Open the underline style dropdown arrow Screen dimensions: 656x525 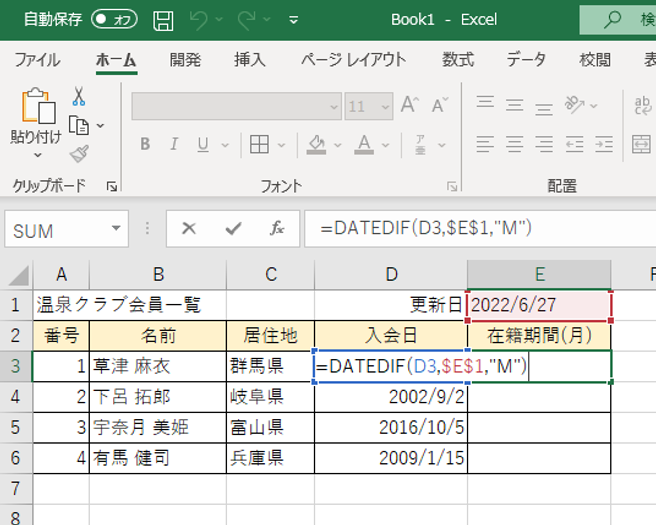225,145
